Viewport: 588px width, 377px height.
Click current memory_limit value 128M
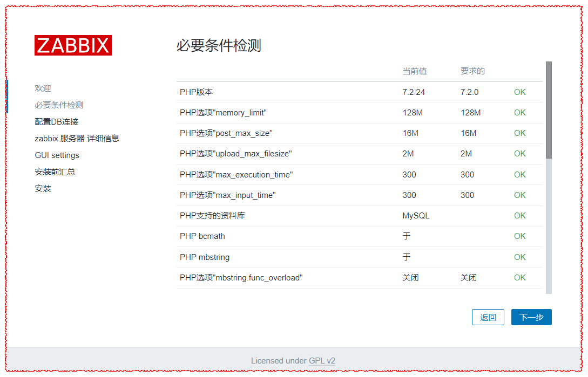413,113
